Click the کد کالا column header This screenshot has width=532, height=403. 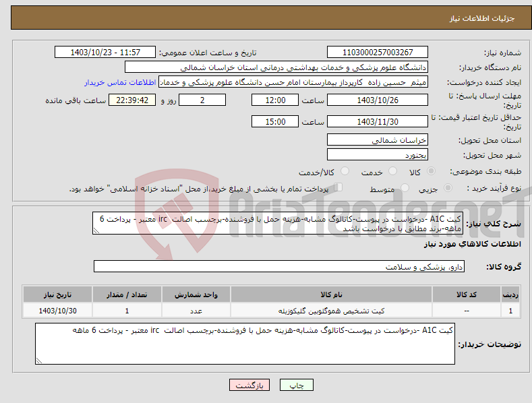[x=467, y=294]
